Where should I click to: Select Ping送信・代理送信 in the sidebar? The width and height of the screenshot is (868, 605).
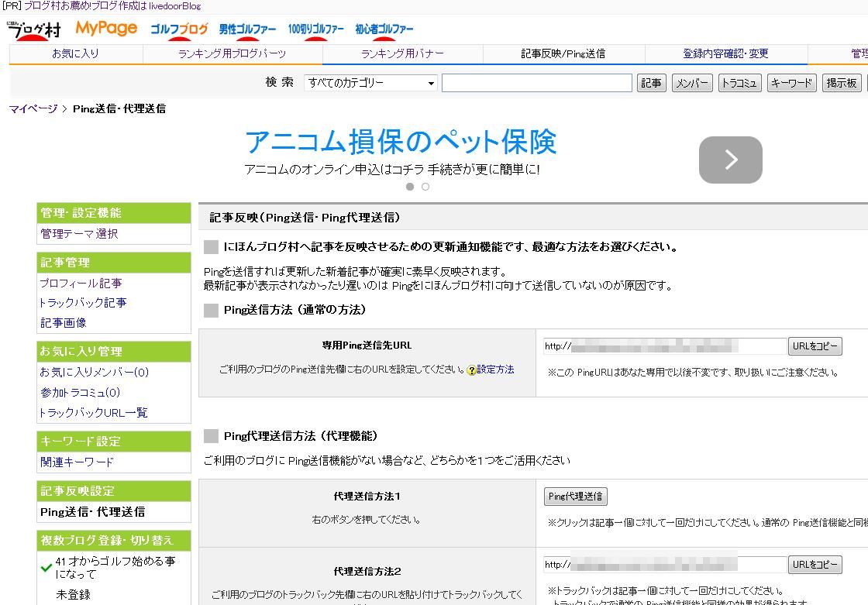coord(93,512)
